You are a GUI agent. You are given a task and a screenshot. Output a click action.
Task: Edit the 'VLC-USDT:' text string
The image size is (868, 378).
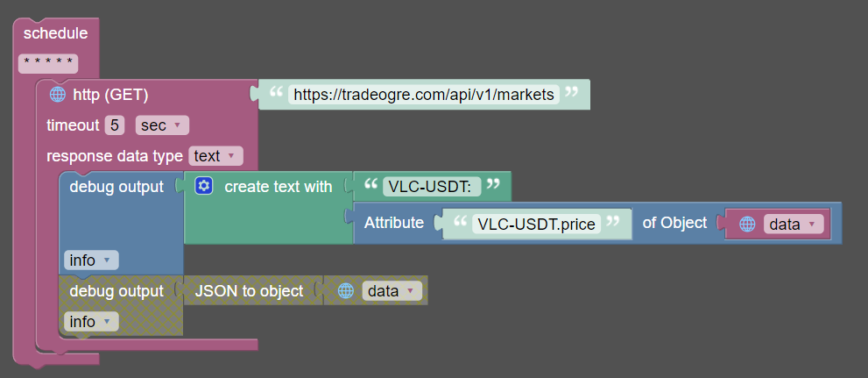(x=432, y=186)
